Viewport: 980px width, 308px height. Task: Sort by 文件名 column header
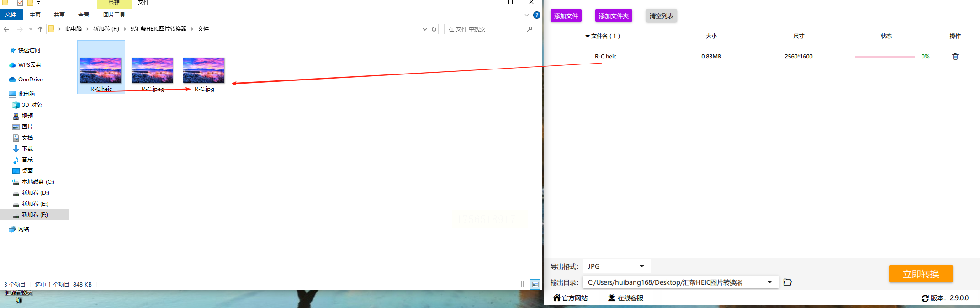603,36
